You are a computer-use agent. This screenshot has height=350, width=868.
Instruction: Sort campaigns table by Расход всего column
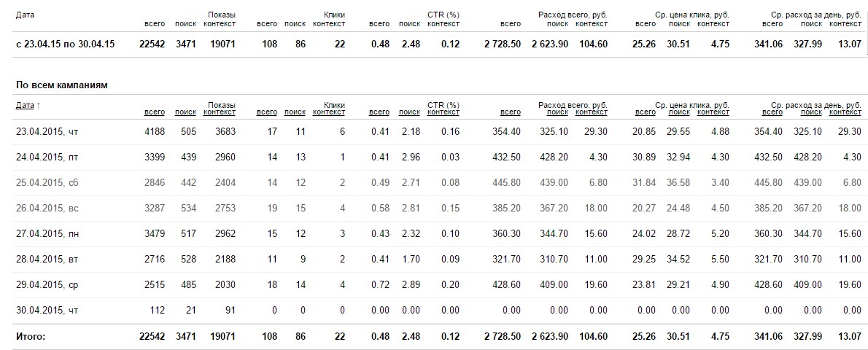click(x=511, y=112)
